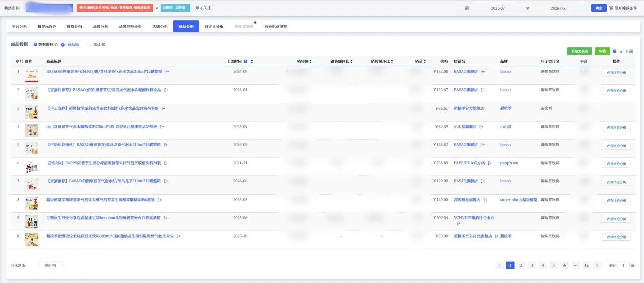Viewport: 644px width, 283px height.
Task: Click external link icon after PAPPSTEA官方店
Action: pyautogui.click(x=489, y=163)
